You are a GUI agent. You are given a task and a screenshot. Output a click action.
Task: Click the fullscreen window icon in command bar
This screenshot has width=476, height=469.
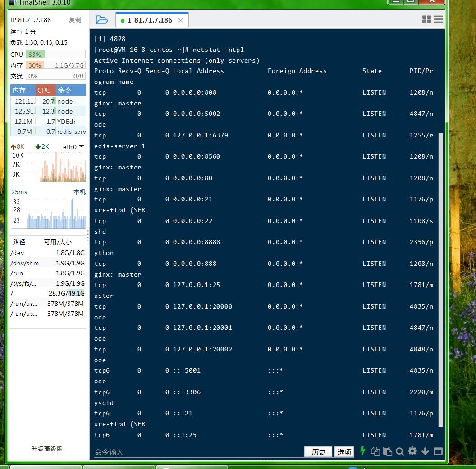click(x=438, y=451)
